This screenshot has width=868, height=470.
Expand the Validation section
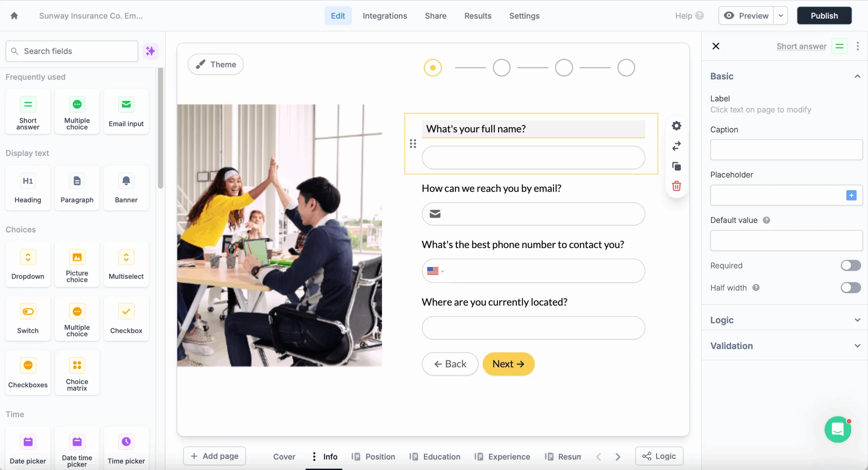[x=857, y=346]
